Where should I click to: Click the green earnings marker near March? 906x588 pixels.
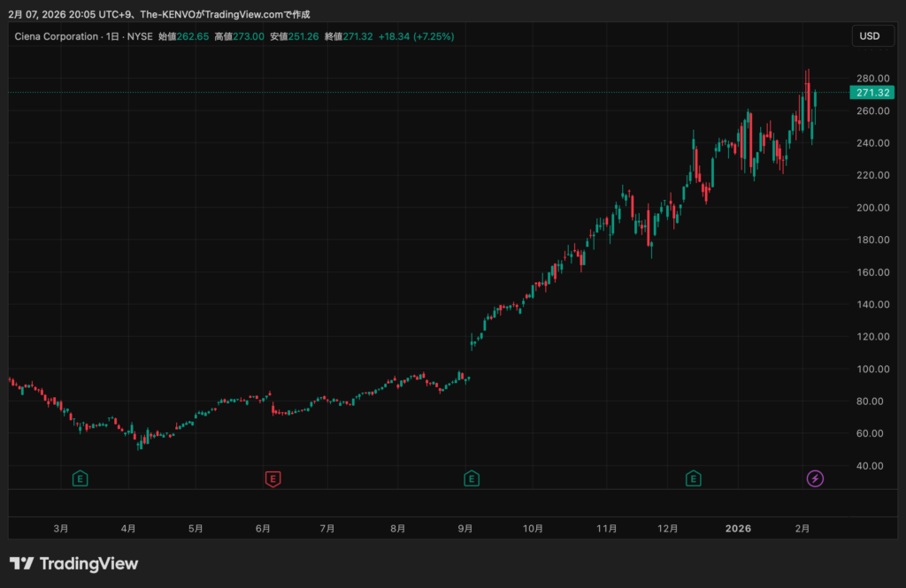81,478
